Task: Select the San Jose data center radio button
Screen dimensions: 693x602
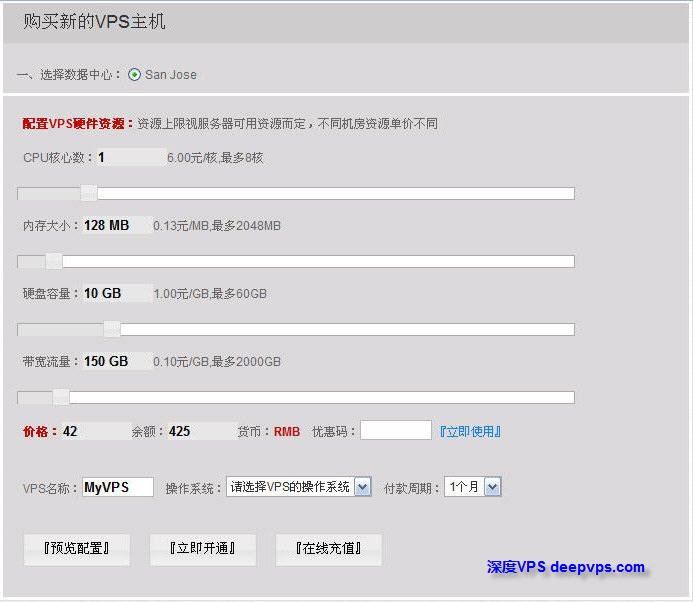Action: tap(134, 75)
